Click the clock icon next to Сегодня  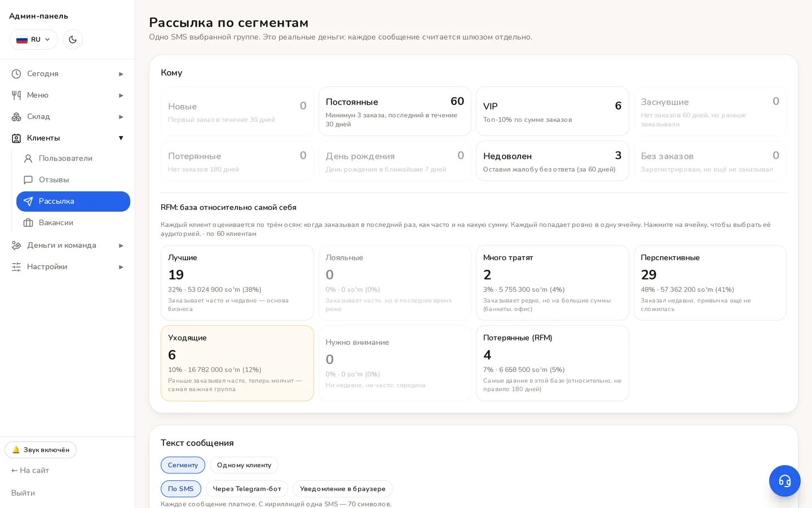coord(16,74)
